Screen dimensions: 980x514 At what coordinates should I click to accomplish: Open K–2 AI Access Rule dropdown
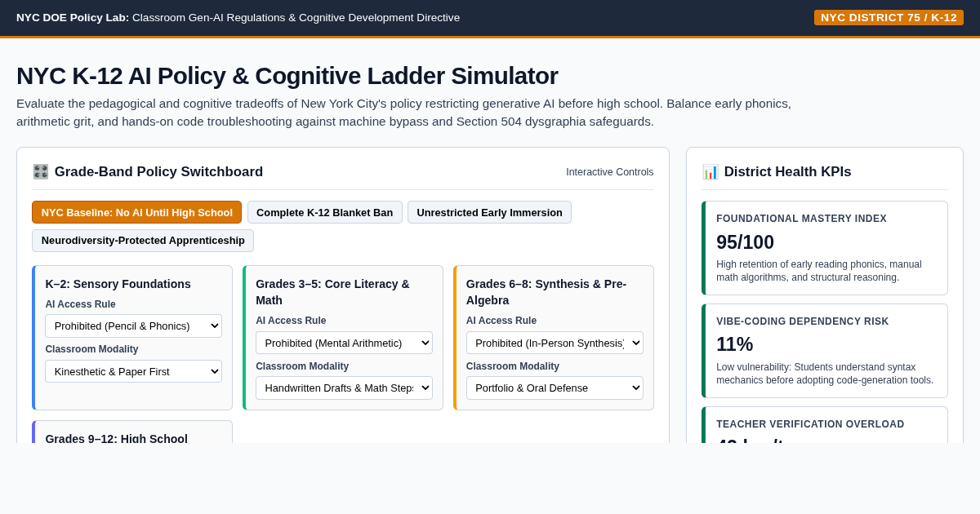coord(133,326)
